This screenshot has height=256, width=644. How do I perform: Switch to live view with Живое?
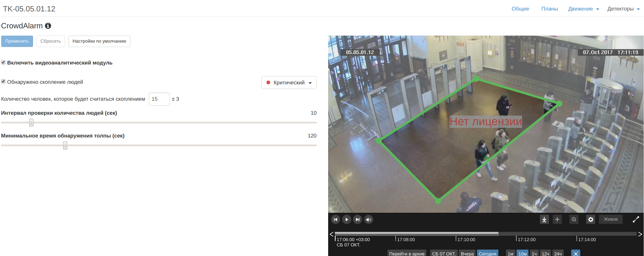point(611,220)
